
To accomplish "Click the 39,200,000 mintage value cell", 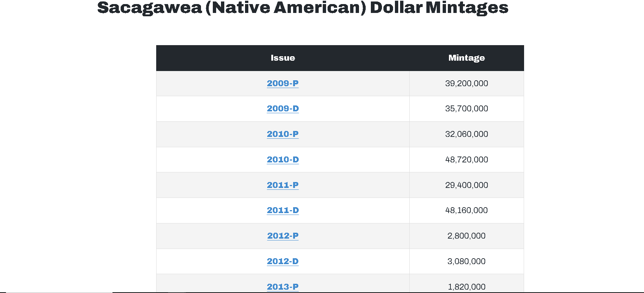I will (x=466, y=83).
